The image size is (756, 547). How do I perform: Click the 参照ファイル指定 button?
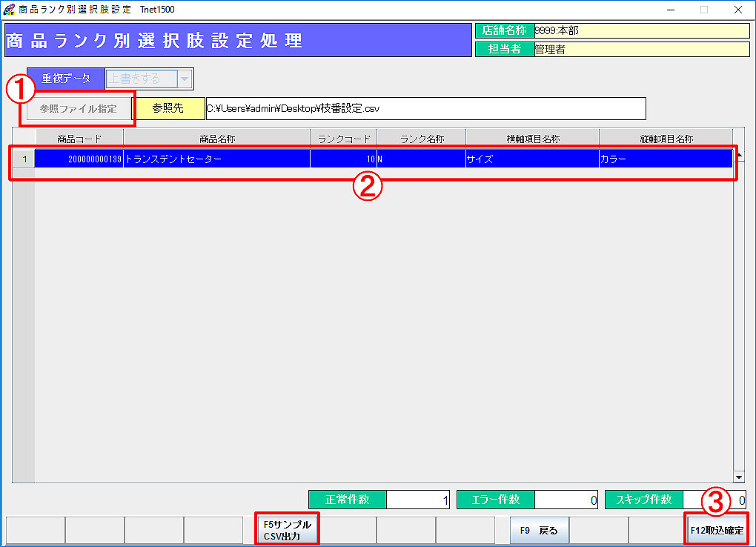pos(79,108)
